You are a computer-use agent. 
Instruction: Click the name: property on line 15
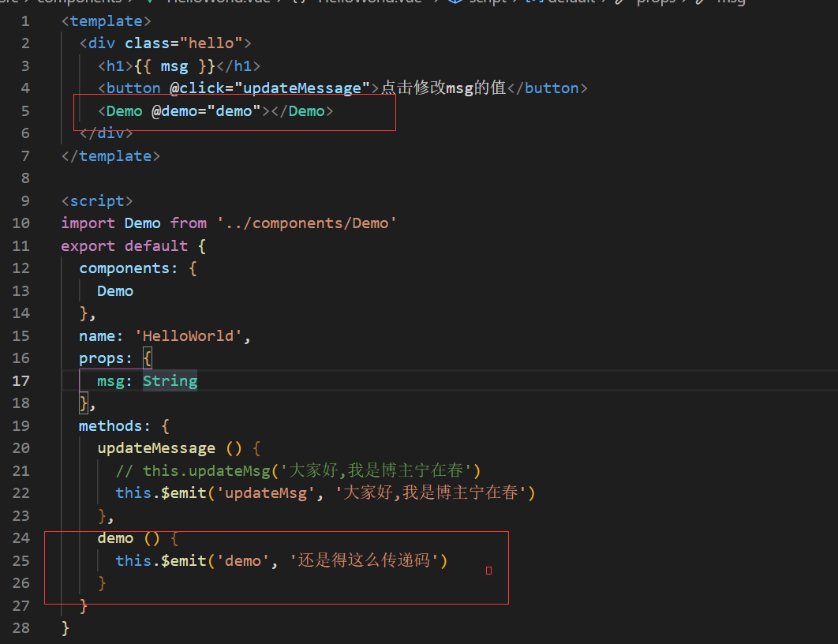point(101,336)
